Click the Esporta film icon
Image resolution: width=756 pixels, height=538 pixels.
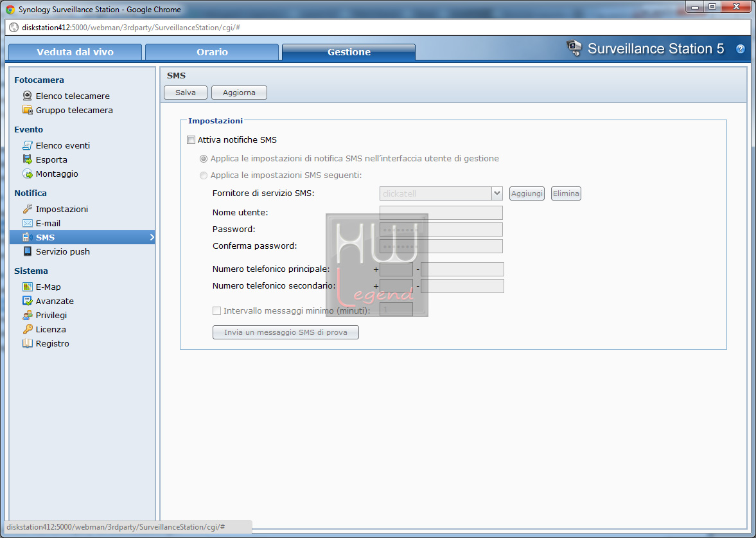point(28,159)
